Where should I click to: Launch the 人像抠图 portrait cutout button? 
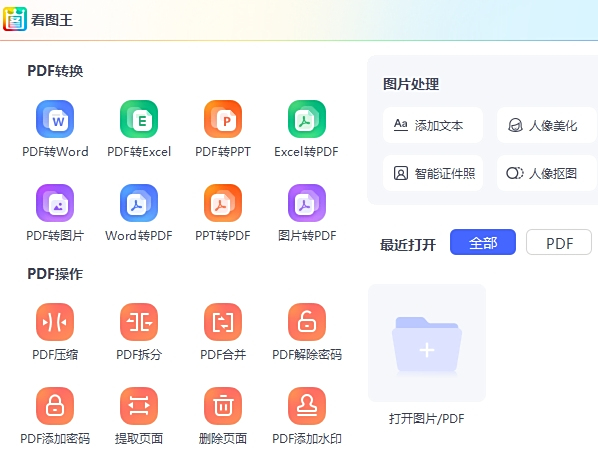(x=547, y=173)
